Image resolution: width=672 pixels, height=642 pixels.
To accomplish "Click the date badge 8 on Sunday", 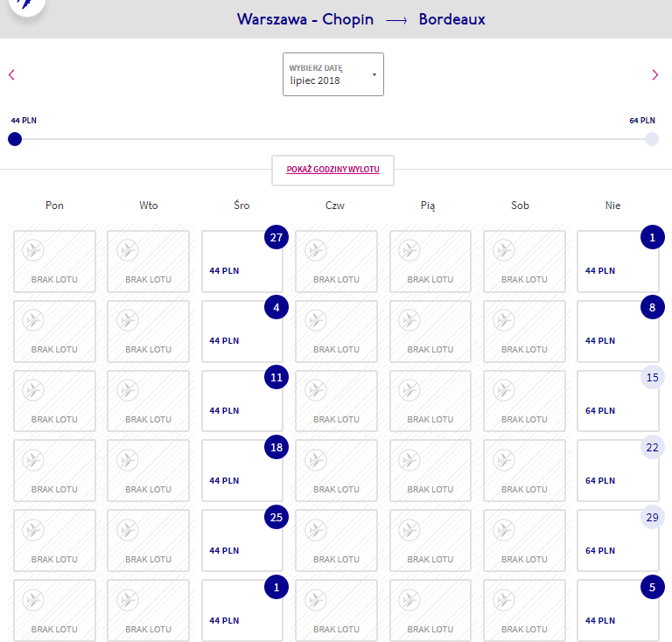I will [652, 307].
